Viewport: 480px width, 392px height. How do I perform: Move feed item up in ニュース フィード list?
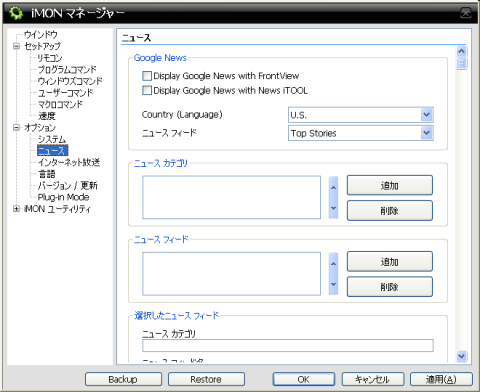(333, 263)
